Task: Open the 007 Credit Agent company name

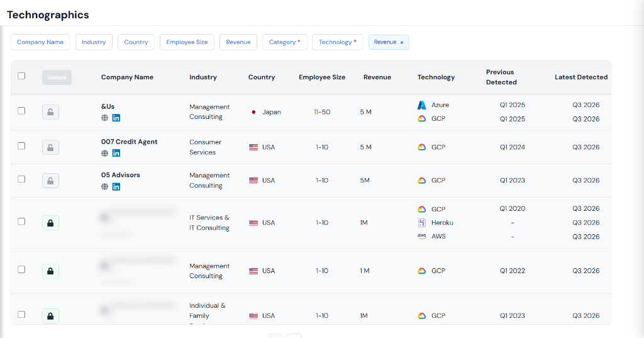Action: click(130, 142)
